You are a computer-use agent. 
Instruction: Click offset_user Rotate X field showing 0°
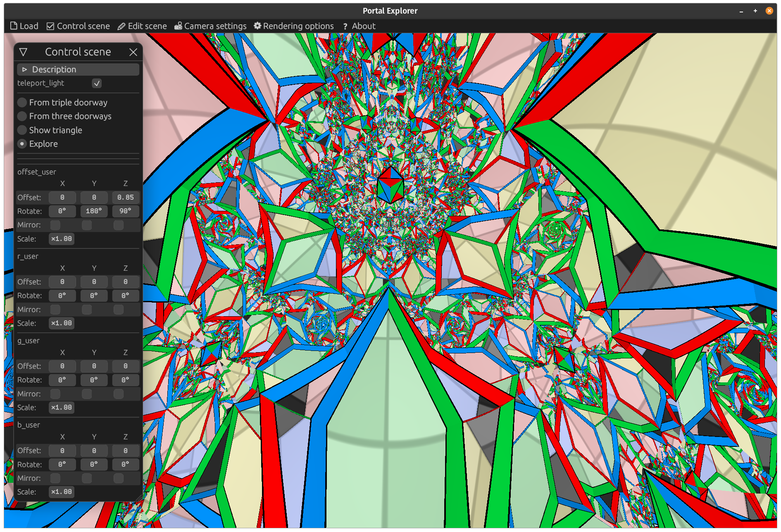[62, 211]
